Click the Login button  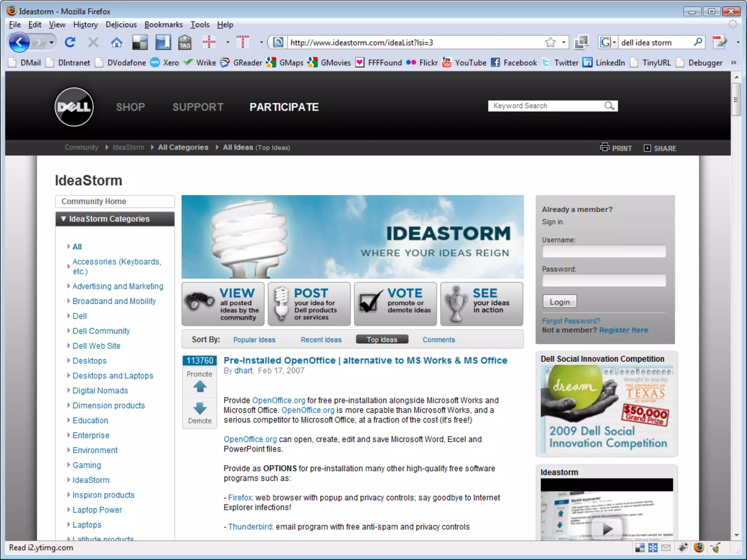click(560, 302)
